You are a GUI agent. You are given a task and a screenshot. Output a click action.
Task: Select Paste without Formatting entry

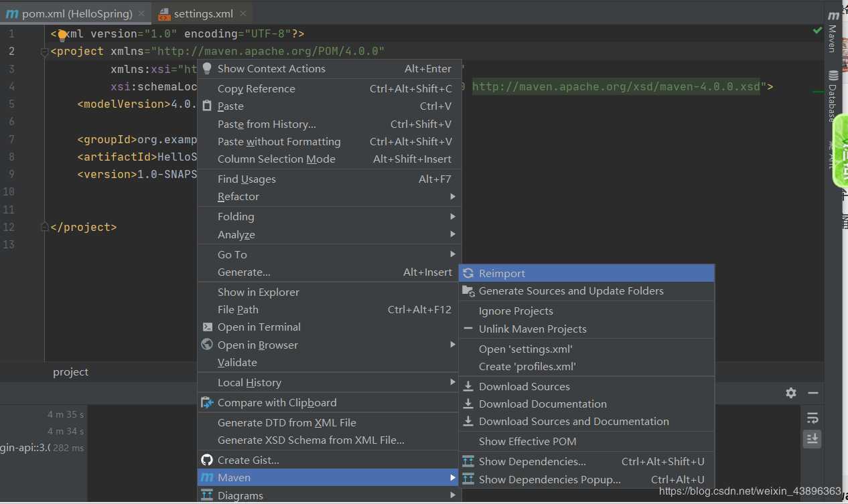pos(328,141)
